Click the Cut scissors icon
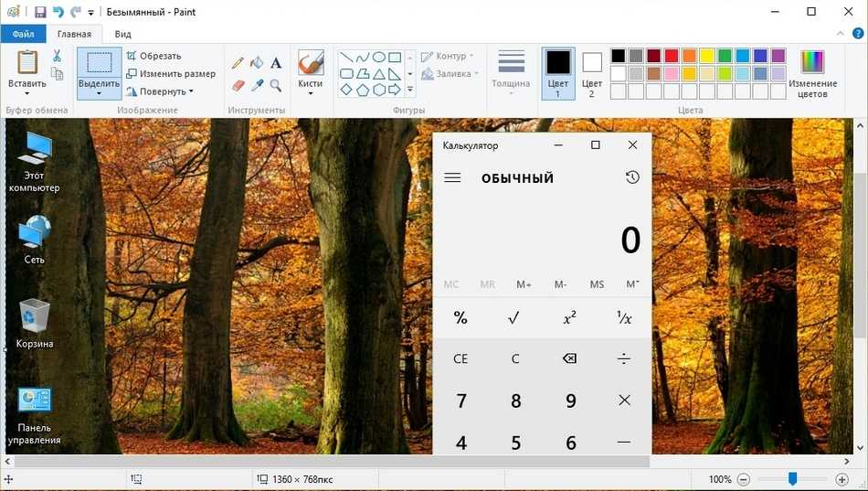The image size is (868, 491). click(57, 56)
